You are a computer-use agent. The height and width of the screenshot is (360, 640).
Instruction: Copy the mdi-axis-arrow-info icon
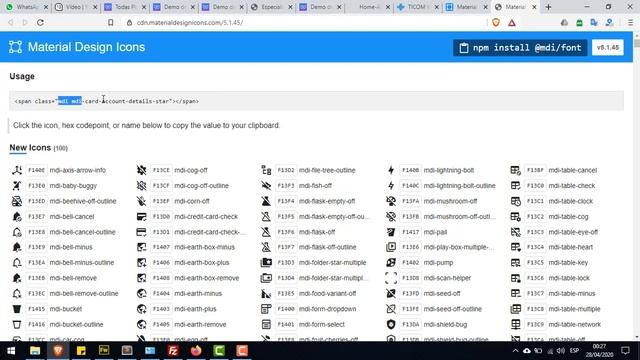point(17,170)
